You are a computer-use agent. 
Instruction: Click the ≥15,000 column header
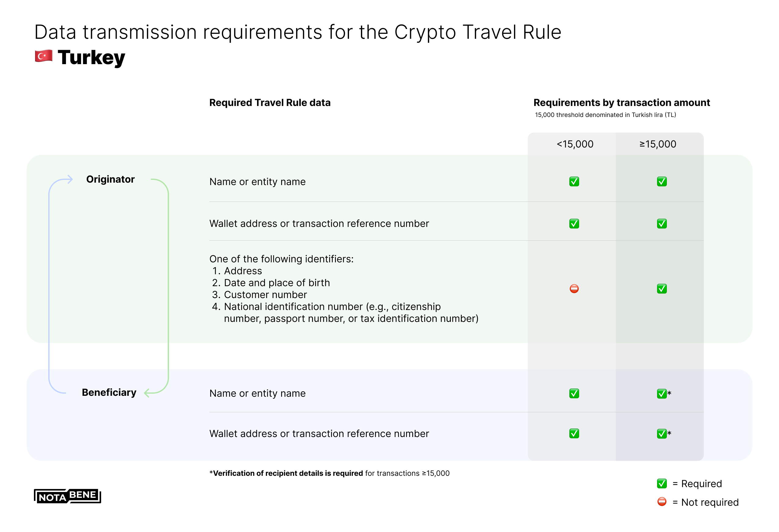(x=658, y=144)
